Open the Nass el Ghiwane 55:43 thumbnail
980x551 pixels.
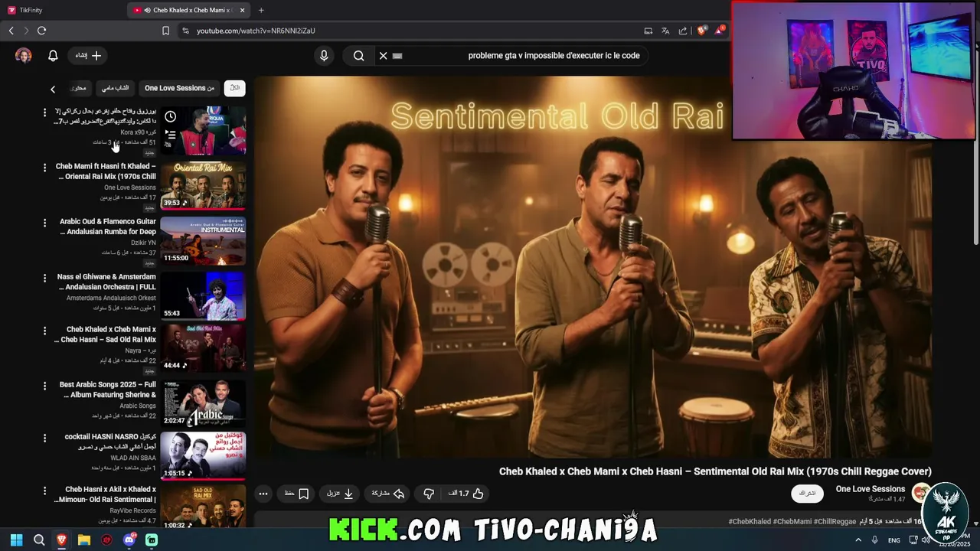(203, 295)
